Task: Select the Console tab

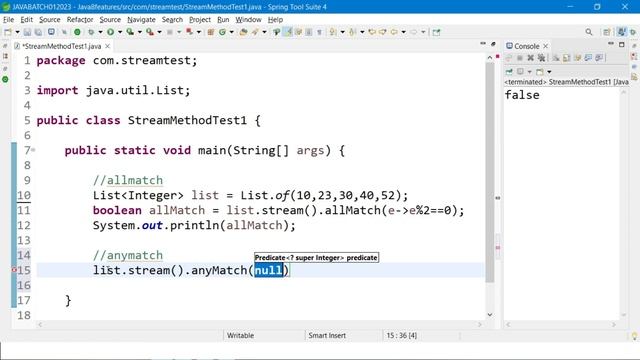Action: [x=527, y=46]
